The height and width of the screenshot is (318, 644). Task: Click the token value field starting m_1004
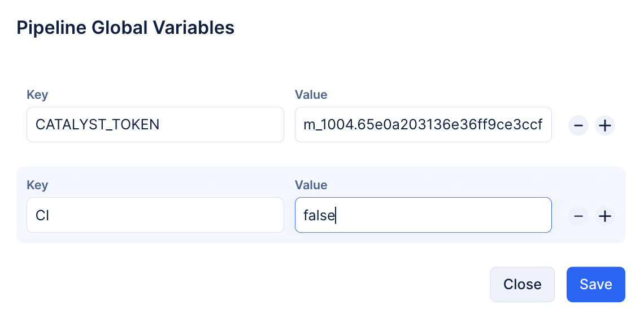point(423,125)
